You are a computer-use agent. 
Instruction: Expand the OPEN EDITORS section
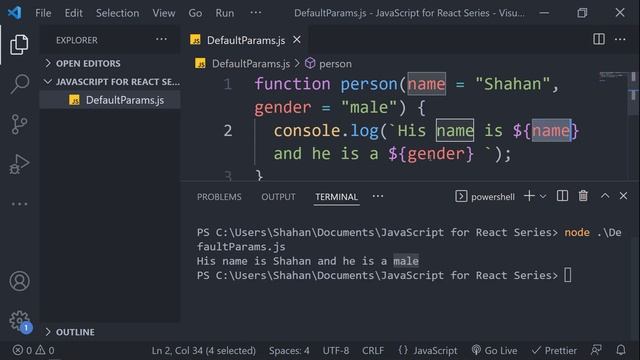[110, 63]
